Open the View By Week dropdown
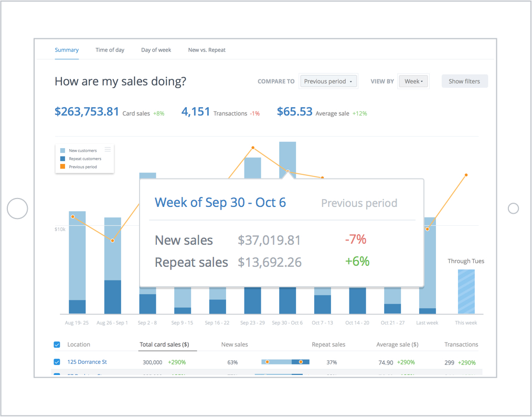This screenshot has width=532, height=417. (x=413, y=81)
